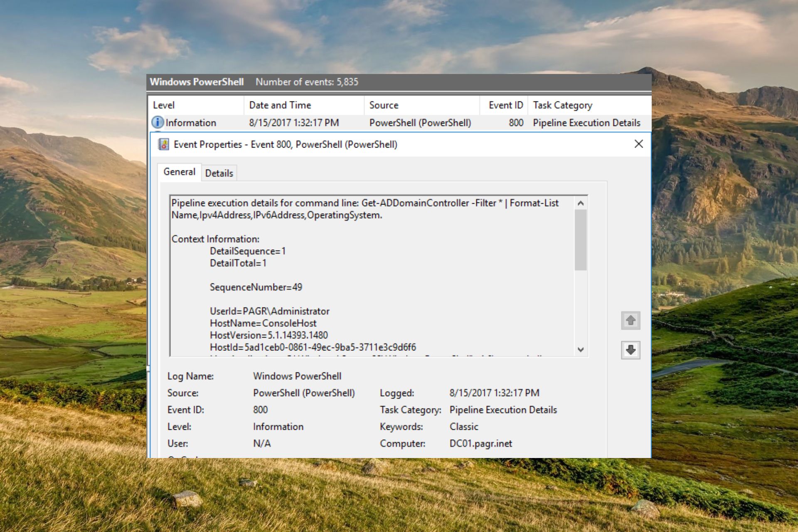The height and width of the screenshot is (532, 798).
Task: Click the 'Context Information:' line
Action: (x=215, y=239)
